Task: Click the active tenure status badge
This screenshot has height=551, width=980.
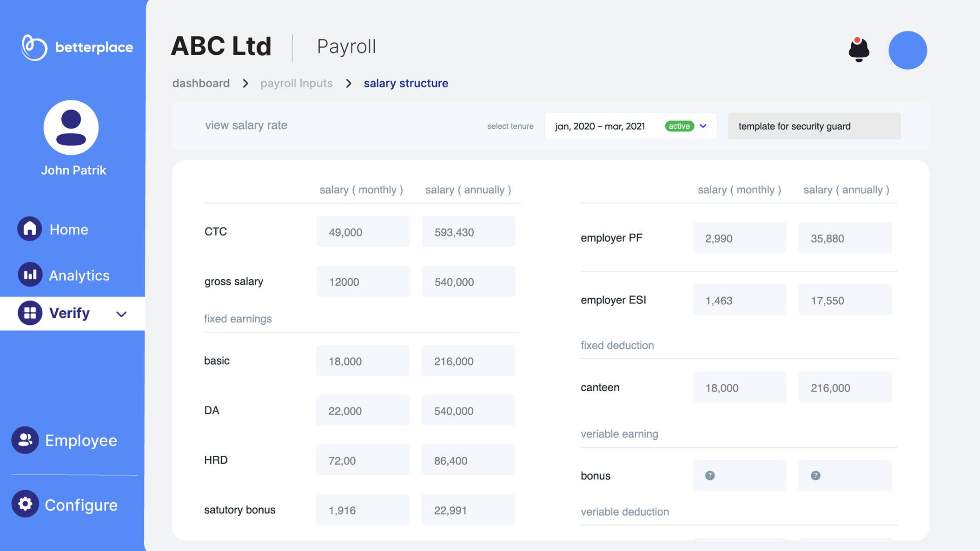Action: point(679,126)
